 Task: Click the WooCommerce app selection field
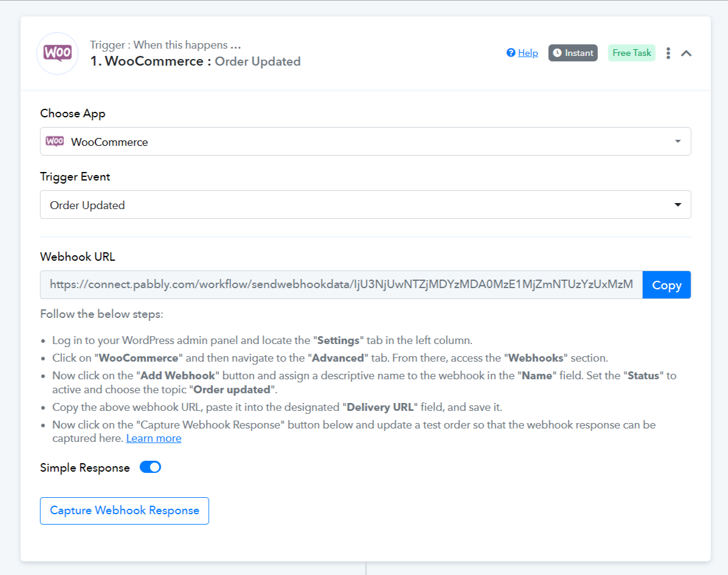pos(366,141)
